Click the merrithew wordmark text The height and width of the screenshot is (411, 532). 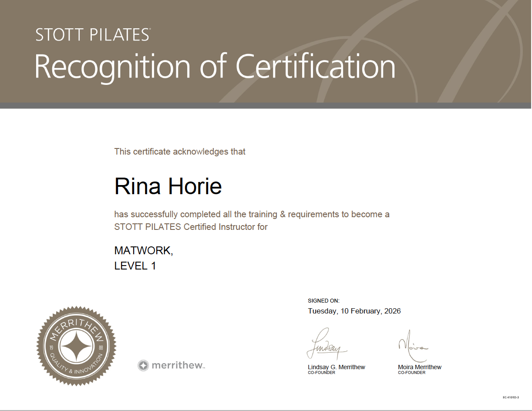pos(178,365)
